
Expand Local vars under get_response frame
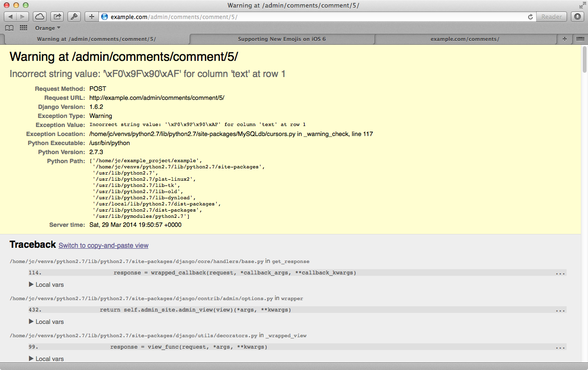46,284
